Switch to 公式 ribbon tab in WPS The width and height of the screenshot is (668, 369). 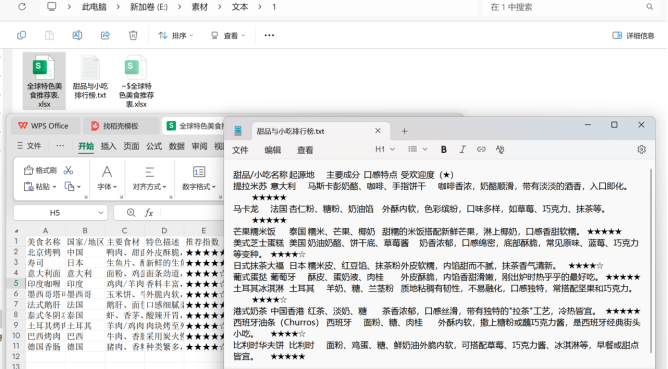(154, 146)
